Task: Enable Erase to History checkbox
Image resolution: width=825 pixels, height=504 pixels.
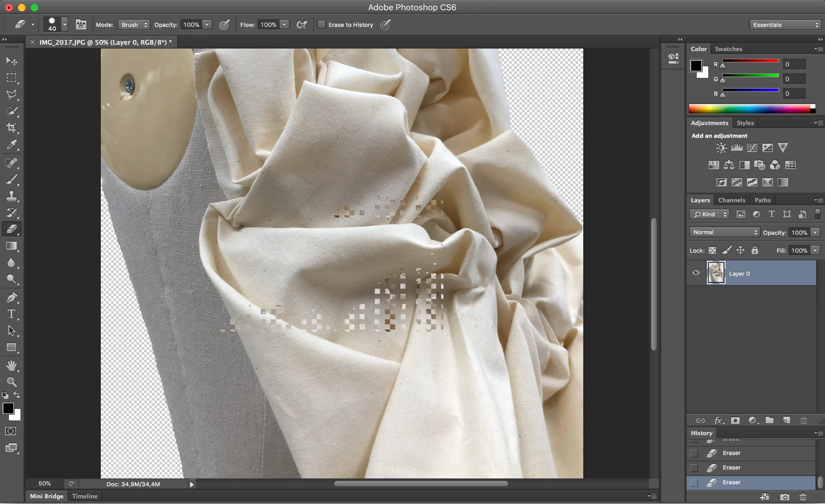Action: click(x=322, y=24)
